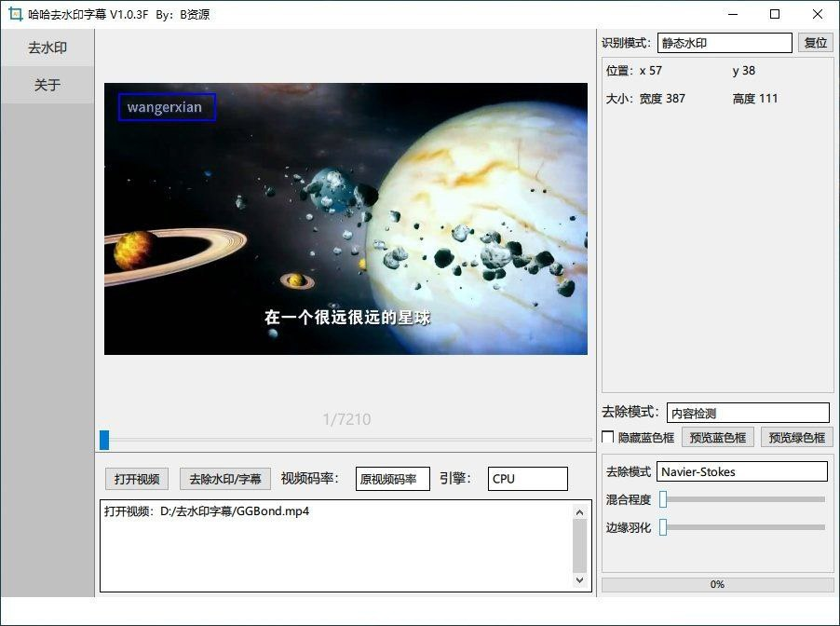Click the app logo icon in the title bar
The image size is (840, 626).
(13, 14)
